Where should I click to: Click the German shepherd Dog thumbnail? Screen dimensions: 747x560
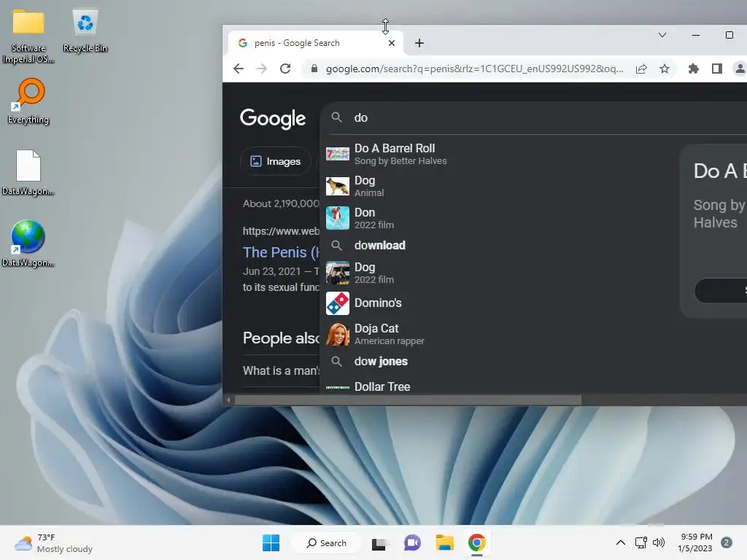[337, 186]
